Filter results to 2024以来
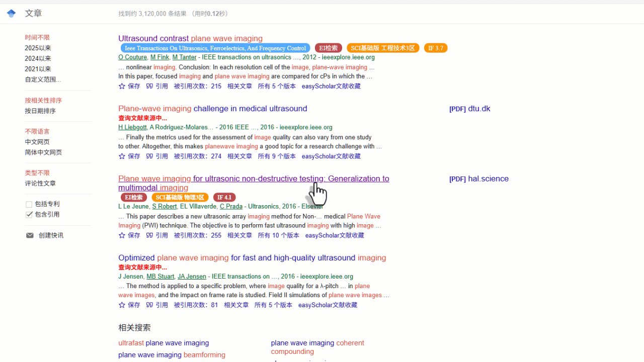This screenshot has height=362, width=644. coord(38,58)
